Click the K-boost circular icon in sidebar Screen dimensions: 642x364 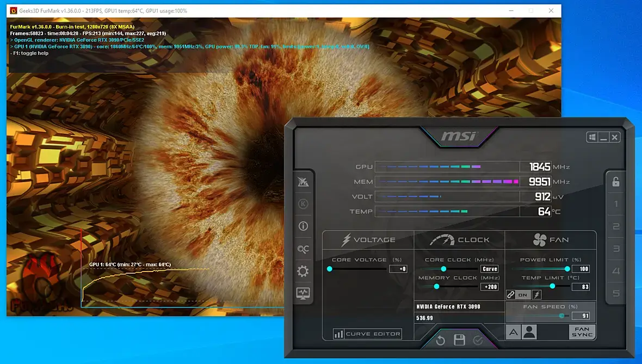(303, 204)
